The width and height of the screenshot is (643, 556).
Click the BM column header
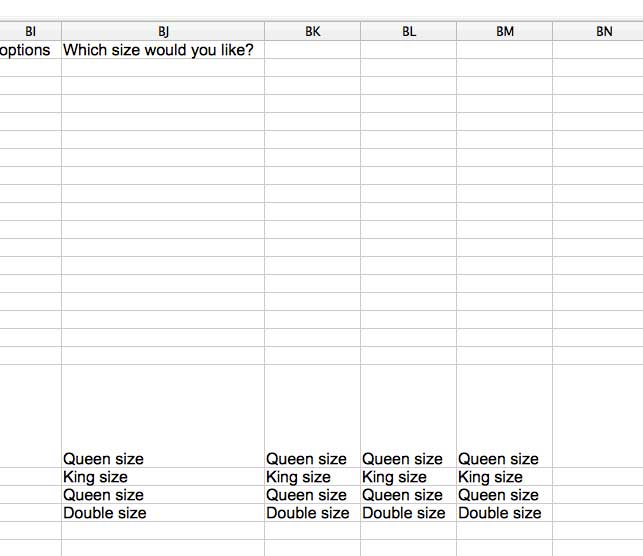(505, 31)
